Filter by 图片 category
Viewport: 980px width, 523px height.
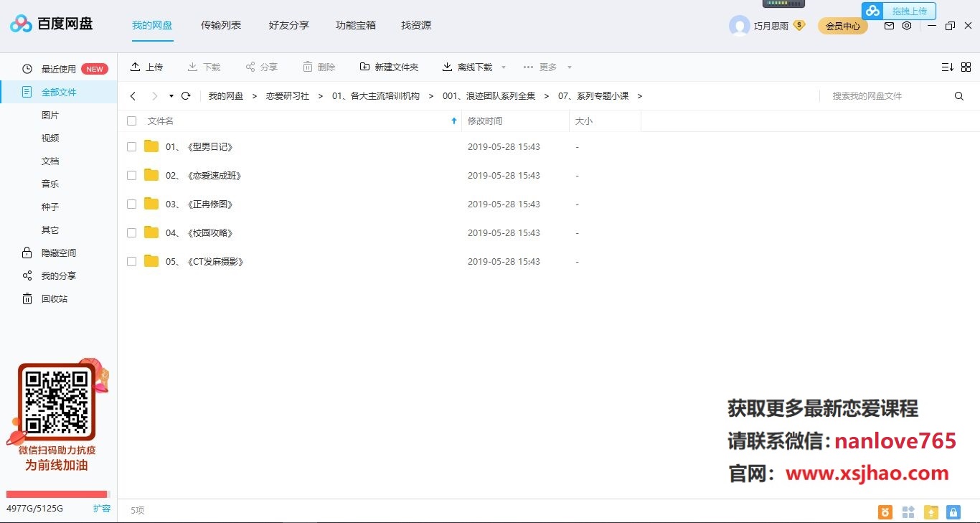coord(50,115)
